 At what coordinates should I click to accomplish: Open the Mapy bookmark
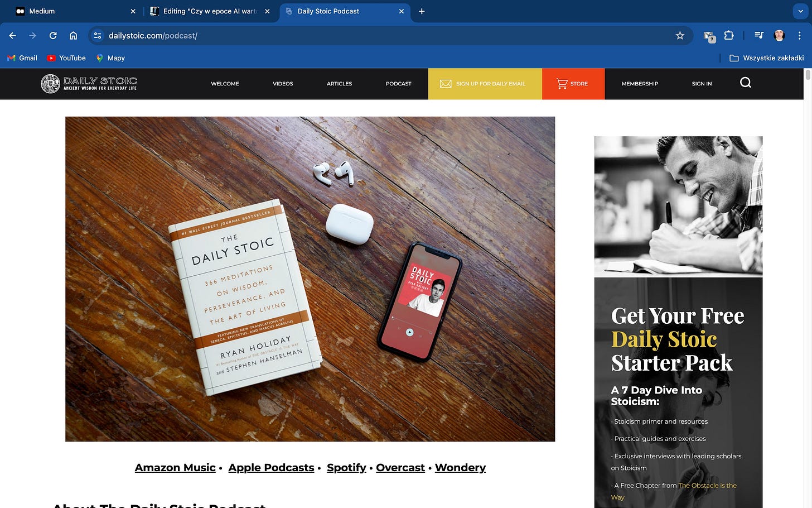pos(110,58)
